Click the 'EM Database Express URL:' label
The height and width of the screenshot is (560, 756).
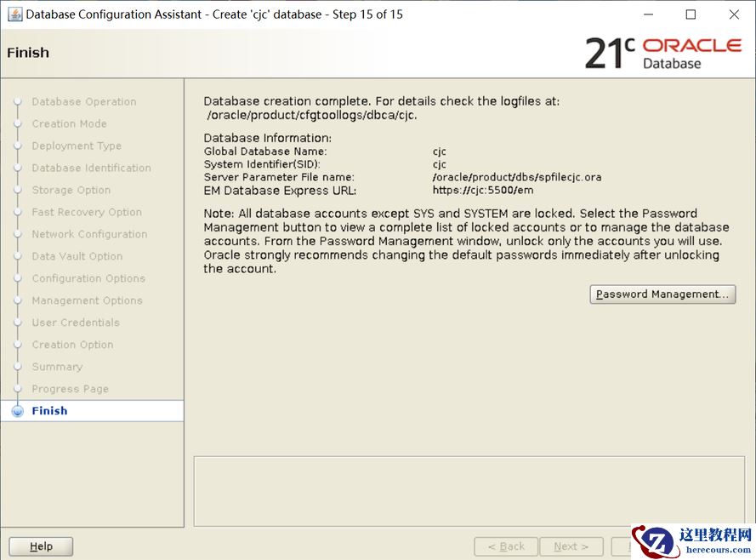coord(280,191)
